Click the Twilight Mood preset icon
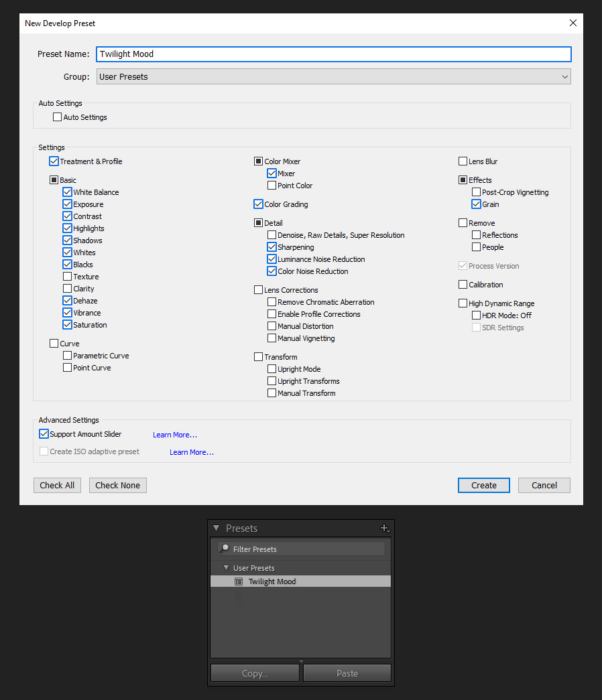The image size is (602, 700). (239, 581)
